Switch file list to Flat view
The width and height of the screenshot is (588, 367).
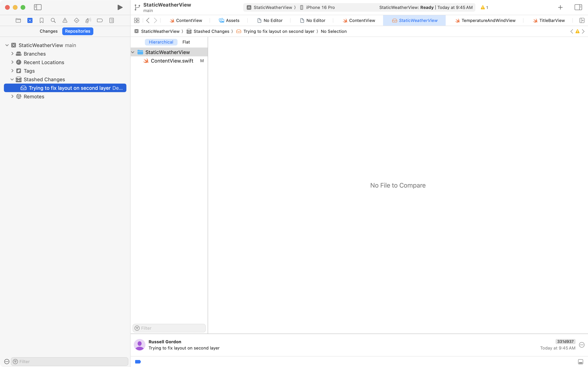tap(186, 42)
